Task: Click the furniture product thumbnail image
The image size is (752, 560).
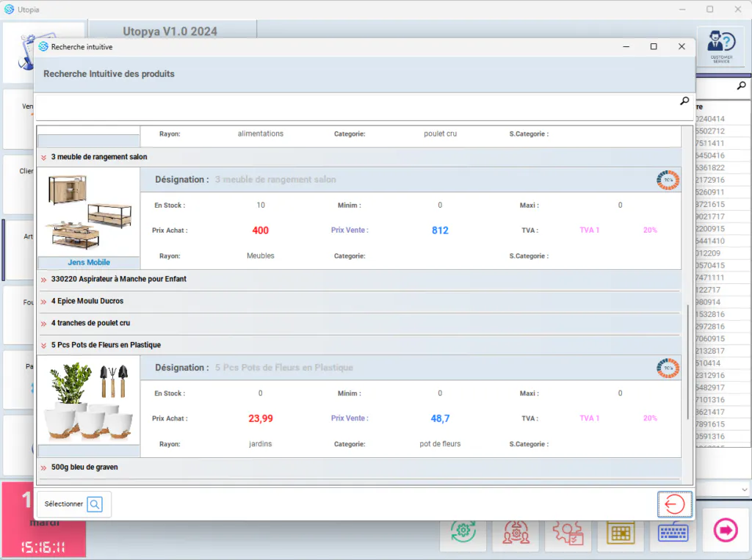Action: [x=89, y=211]
